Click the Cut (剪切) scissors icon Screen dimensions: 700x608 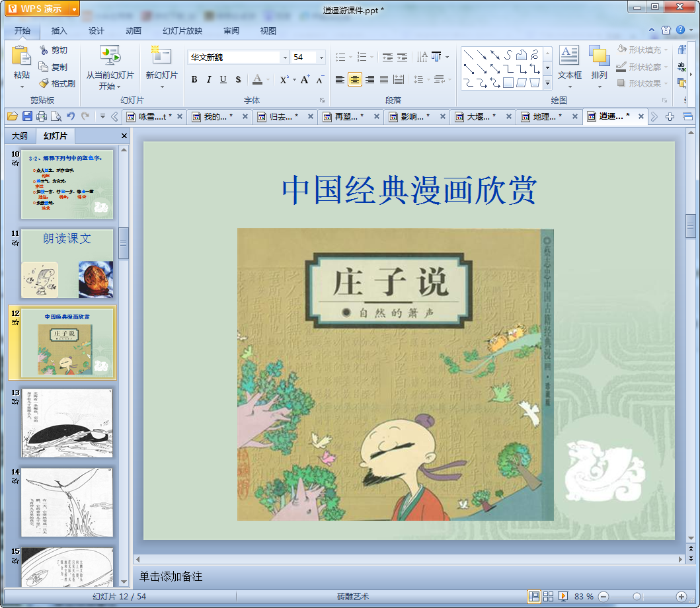[44, 50]
